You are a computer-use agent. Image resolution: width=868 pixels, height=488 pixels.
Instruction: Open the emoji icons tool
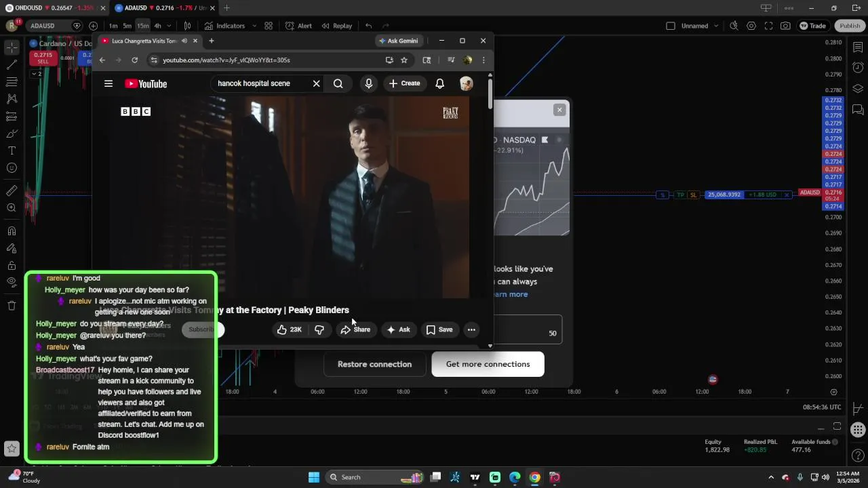click(x=12, y=168)
